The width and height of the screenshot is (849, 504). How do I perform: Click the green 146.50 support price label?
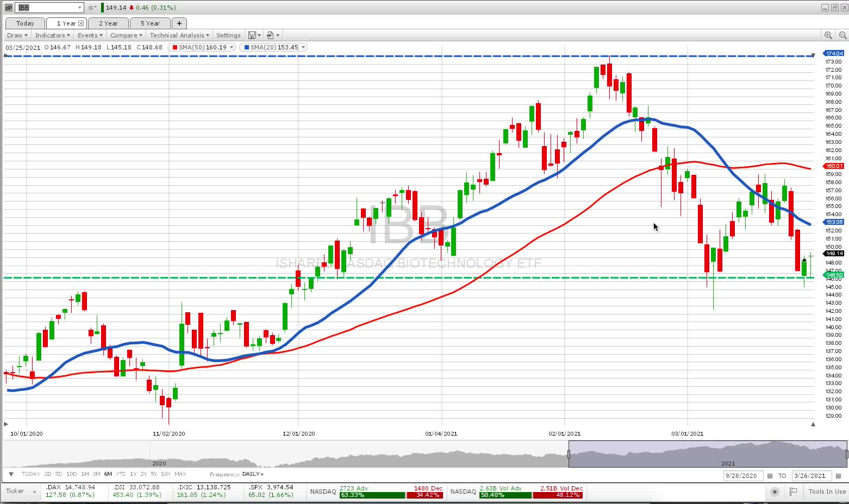pos(834,275)
